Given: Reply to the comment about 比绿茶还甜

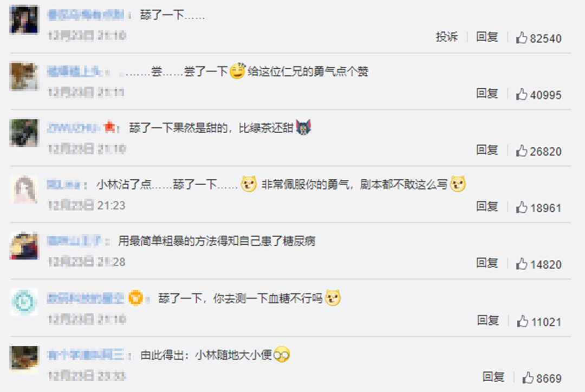Looking at the screenshot, I should 487,151.
